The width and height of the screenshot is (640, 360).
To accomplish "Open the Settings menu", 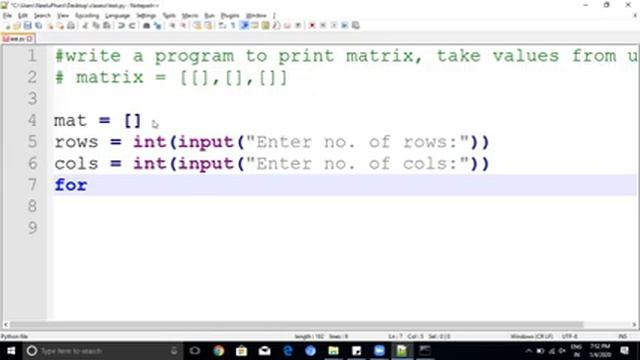I will tap(146, 16).
